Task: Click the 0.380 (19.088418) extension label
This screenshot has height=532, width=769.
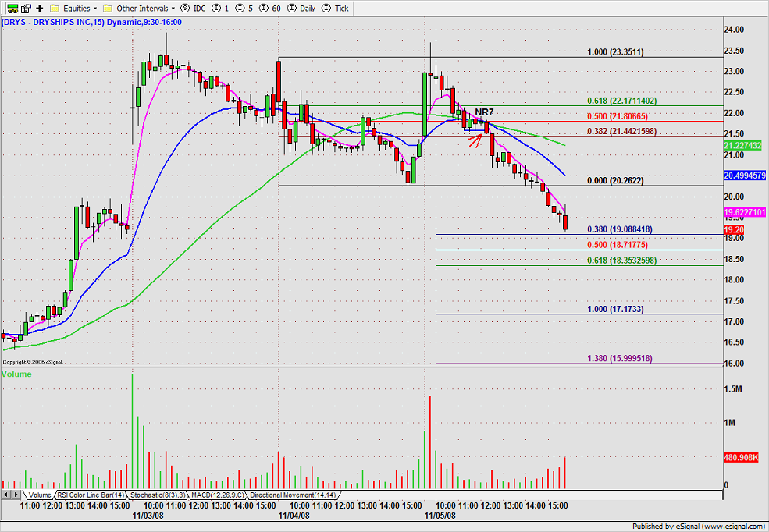Action: pos(620,229)
